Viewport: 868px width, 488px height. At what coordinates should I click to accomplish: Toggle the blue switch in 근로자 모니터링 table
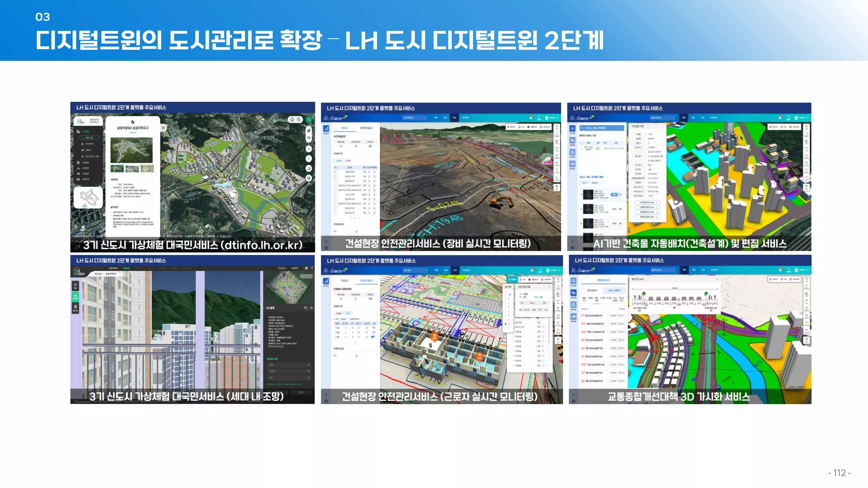click(x=373, y=337)
